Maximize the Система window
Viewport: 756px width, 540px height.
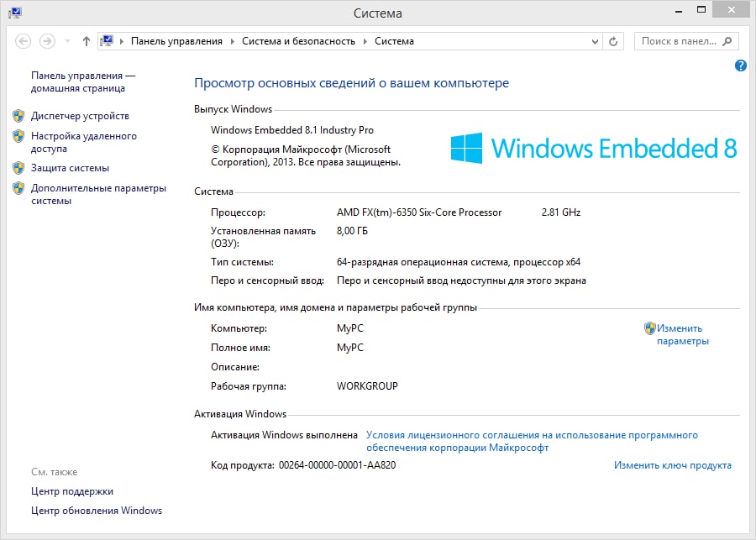(x=701, y=9)
